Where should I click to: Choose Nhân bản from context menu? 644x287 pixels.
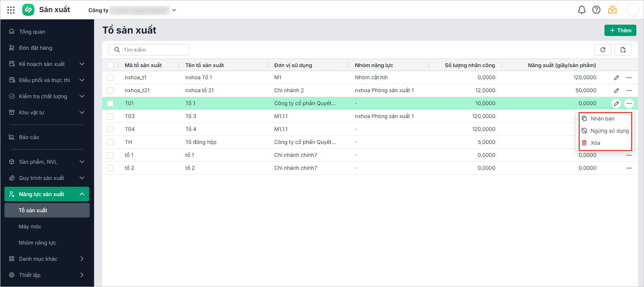[x=602, y=118]
